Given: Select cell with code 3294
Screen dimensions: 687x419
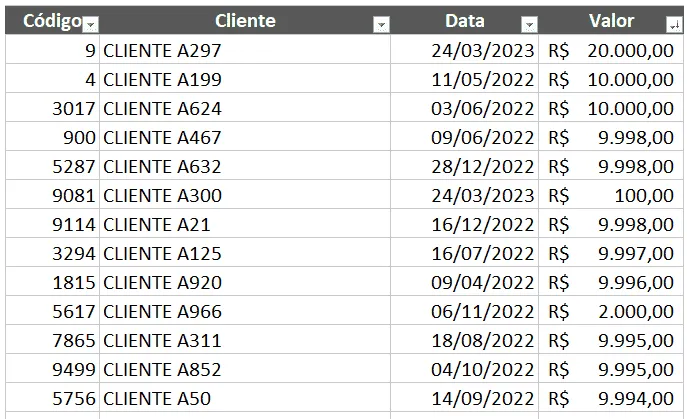Looking at the screenshot, I should point(53,252).
